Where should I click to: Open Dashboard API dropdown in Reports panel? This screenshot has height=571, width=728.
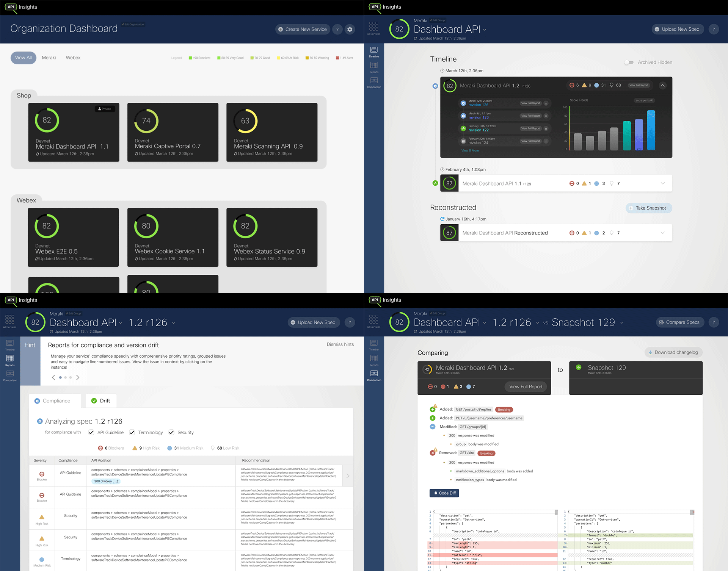(121, 323)
